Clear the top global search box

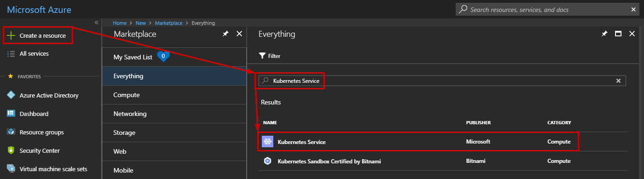[x=634, y=9]
